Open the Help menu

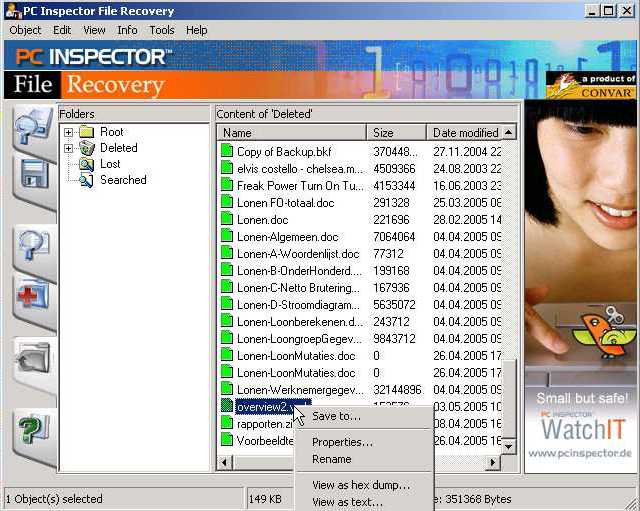196,30
